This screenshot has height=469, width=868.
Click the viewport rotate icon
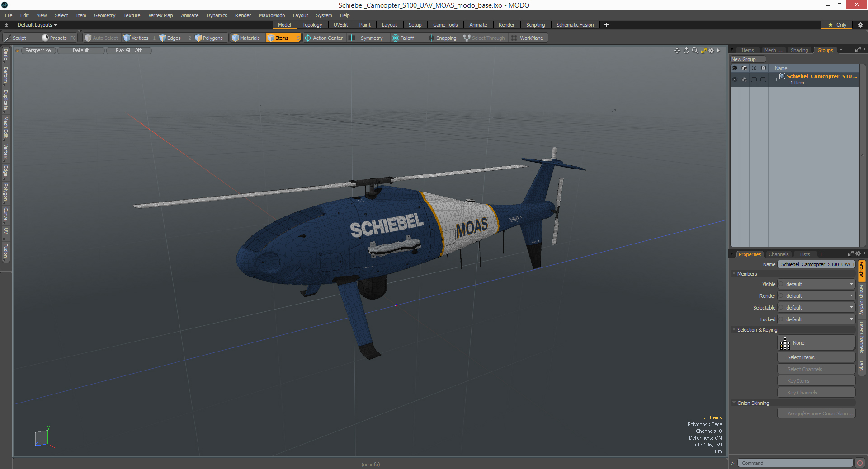(x=686, y=51)
